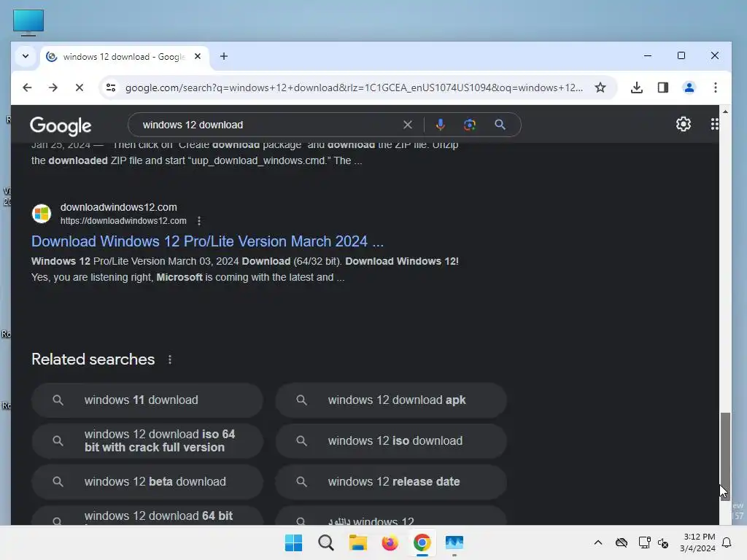The height and width of the screenshot is (560, 747).
Task: Open more options for downloadwindows12.com result
Action: (199, 221)
